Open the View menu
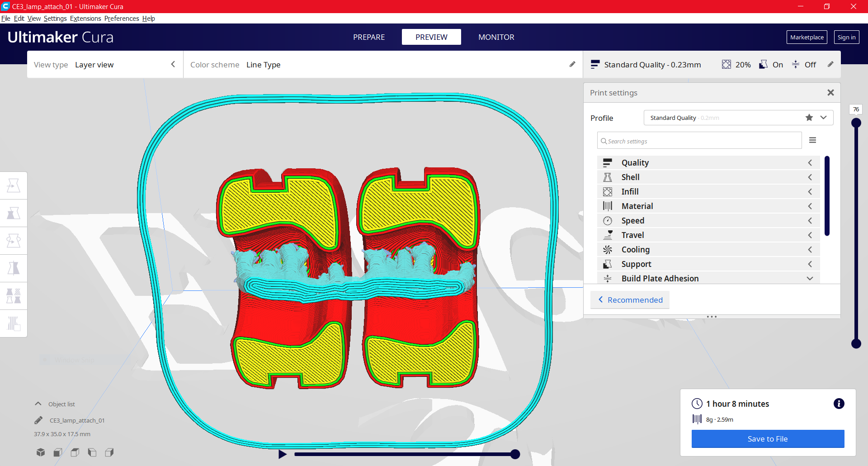The width and height of the screenshot is (868, 466). point(34,19)
